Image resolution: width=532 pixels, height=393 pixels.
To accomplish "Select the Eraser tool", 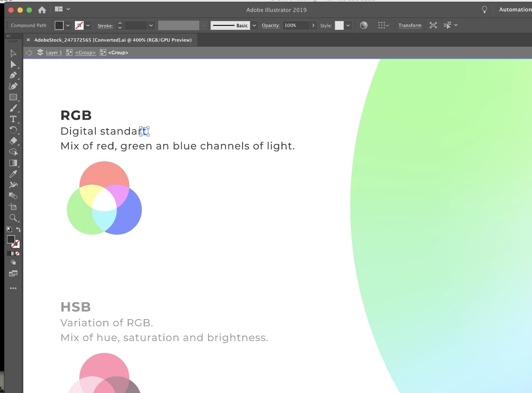I will pyautogui.click(x=13, y=141).
